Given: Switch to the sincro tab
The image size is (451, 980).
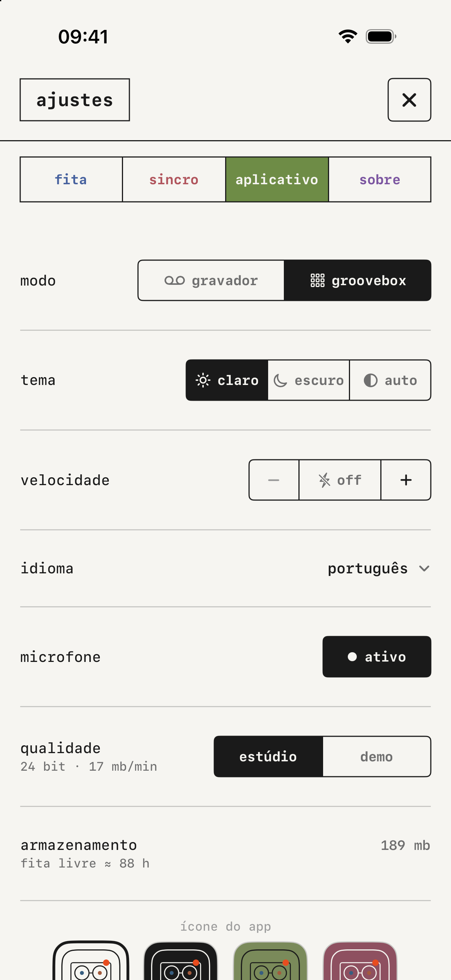Looking at the screenshot, I should (x=174, y=179).
